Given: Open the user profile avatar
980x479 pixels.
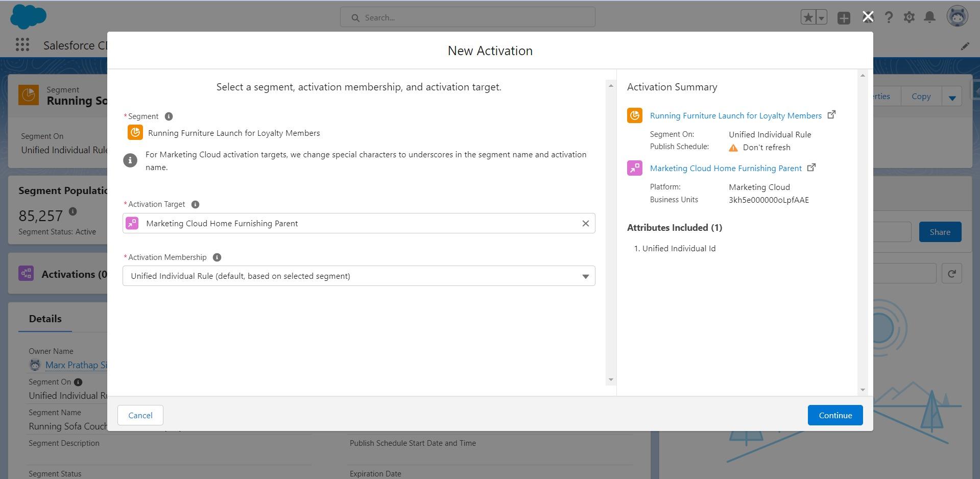Looking at the screenshot, I should 958,17.
